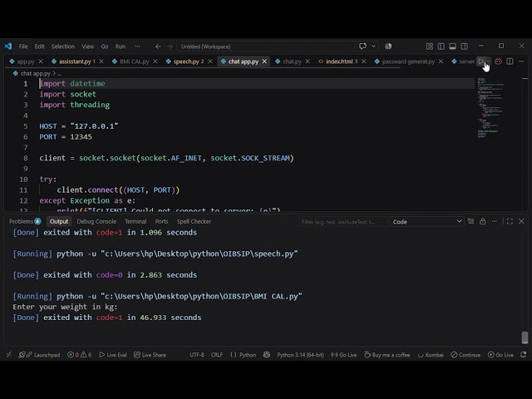Clear the output with the clear icon
The image size is (532, 399).
coord(471,221)
